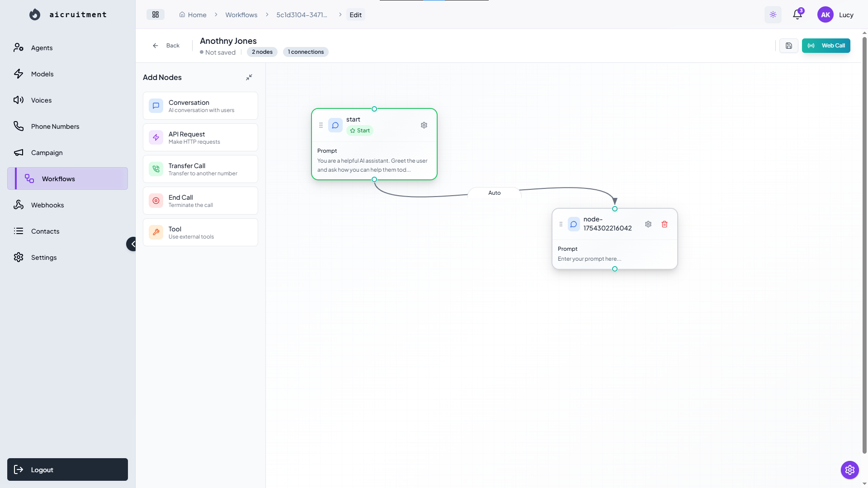868x488 pixels.
Task: Collapse the sidebar with chevron handle
Action: 132,244
